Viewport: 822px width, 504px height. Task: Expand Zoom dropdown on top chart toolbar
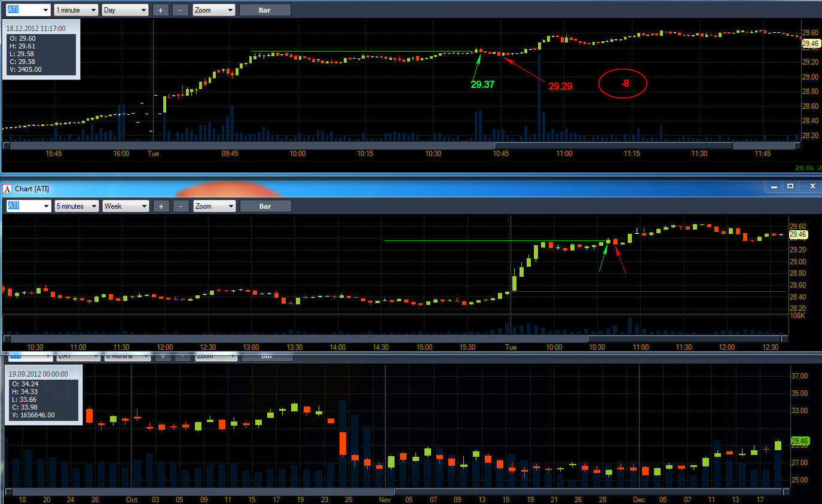(x=214, y=10)
